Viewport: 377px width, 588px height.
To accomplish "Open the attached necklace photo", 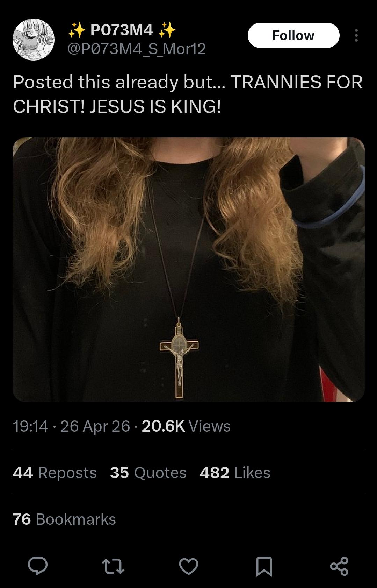I will pyautogui.click(x=189, y=269).
